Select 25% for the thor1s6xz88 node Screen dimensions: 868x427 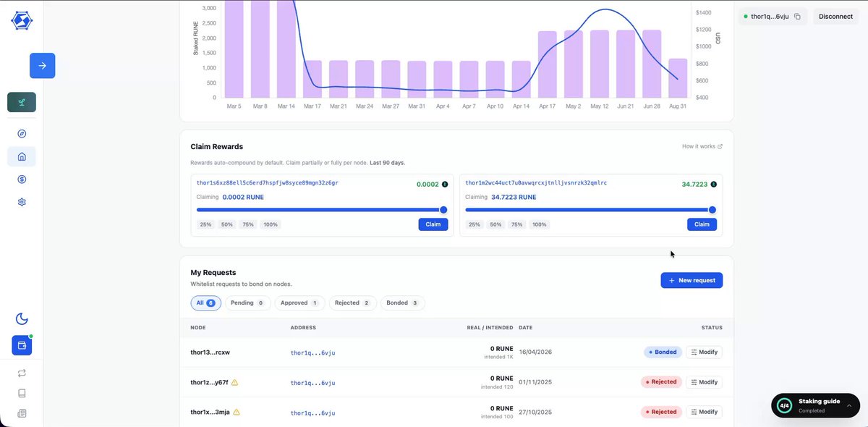pos(205,224)
